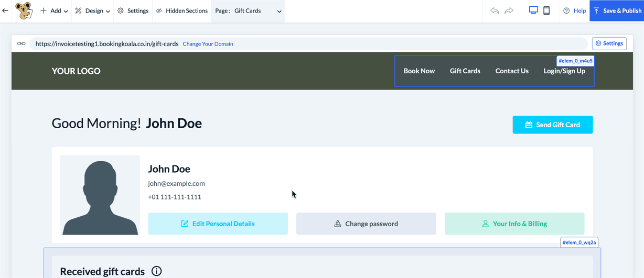Expand the Design dropdown menu
Screen dimensions: 644x278
92,10
